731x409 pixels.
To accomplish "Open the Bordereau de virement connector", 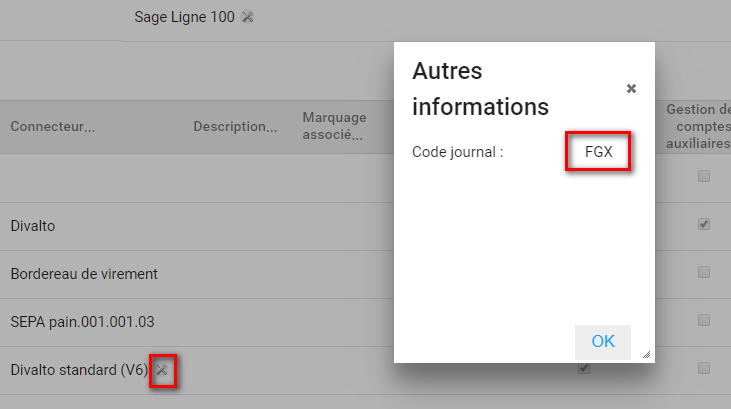I will [84, 274].
